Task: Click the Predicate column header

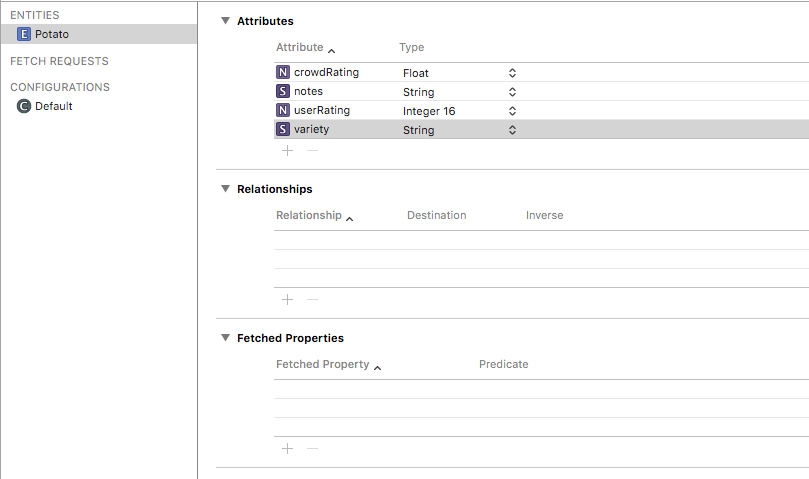Action: (503, 364)
